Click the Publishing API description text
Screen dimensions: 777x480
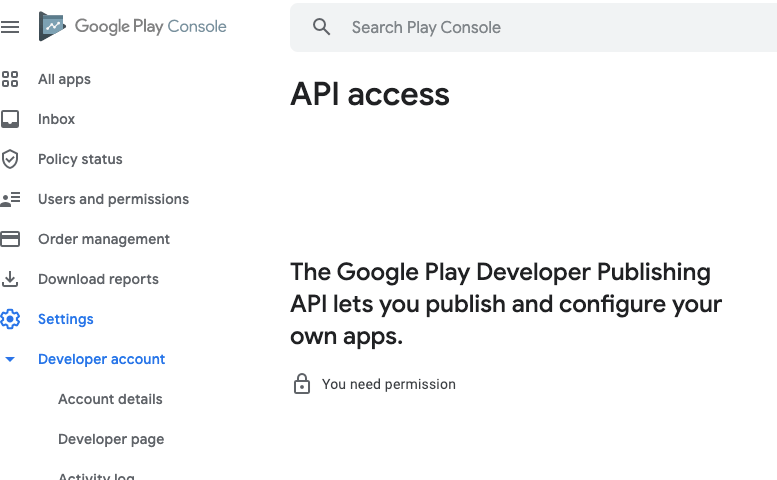tap(506, 304)
